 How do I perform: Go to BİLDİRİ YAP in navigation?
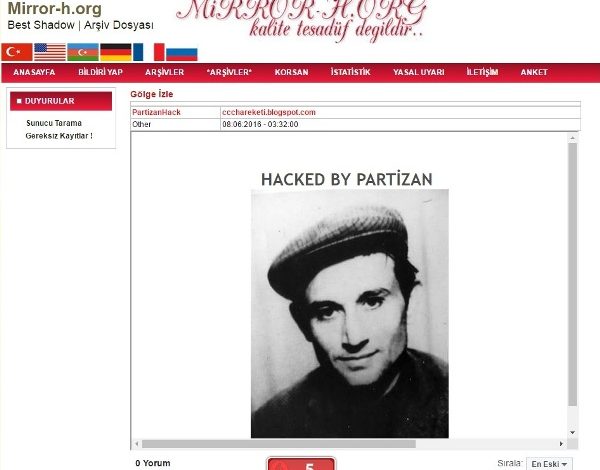tap(100, 72)
